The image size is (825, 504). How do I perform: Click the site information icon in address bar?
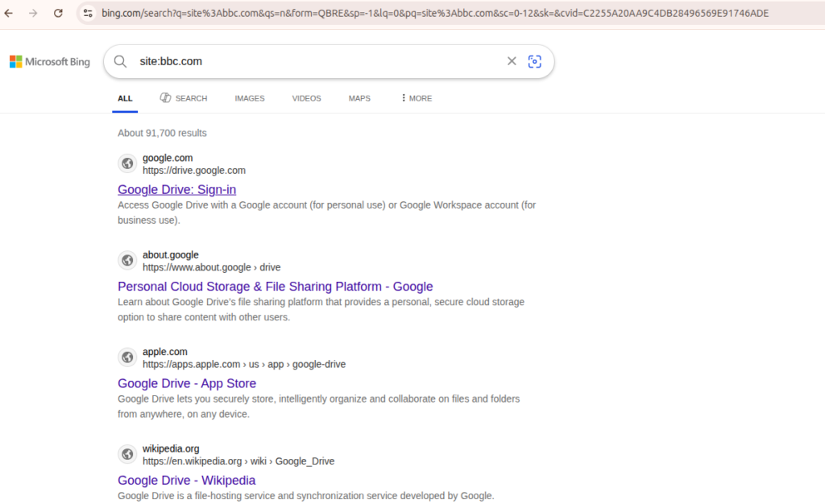click(x=87, y=13)
